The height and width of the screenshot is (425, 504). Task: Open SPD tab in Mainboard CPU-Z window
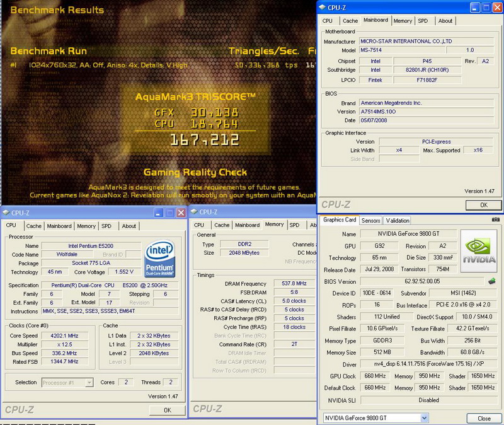[423, 21]
